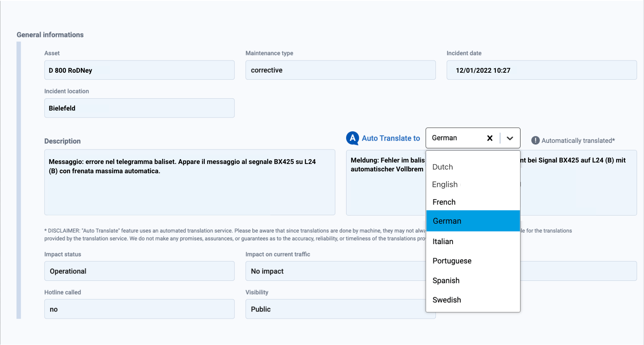
Task: Open the Maintenance type field showing corrective
Action: [x=340, y=70]
